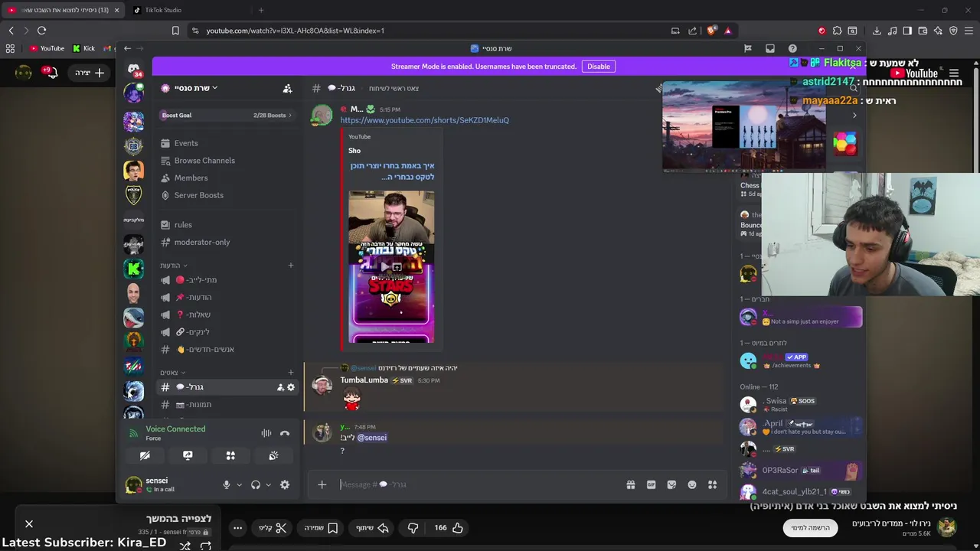
Task: Open Kick bookmark in bookmarks bar
Action: (x=83, y=48)
